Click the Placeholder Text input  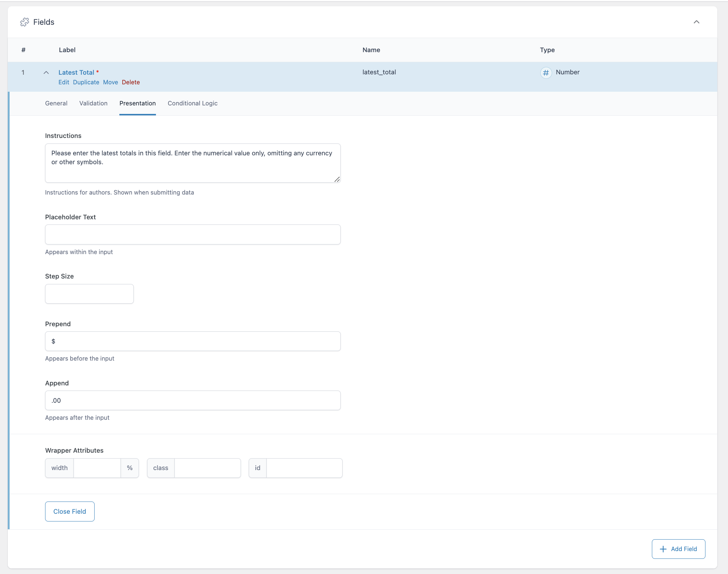192,234
